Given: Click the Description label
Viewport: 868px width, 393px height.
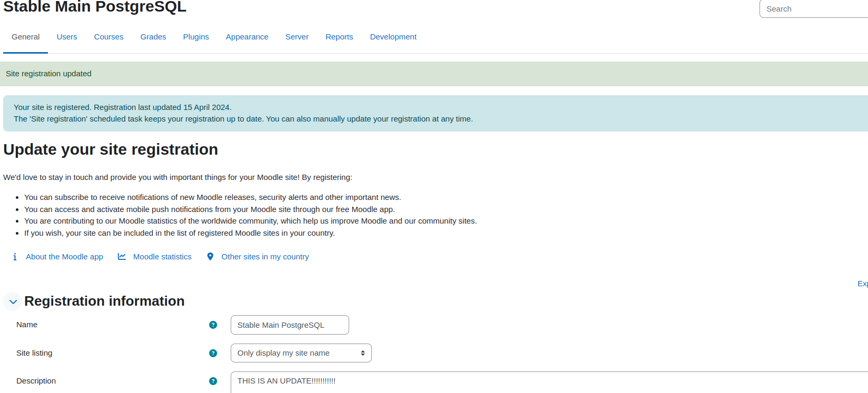Looking at the screenshot, I should [36, 381].
